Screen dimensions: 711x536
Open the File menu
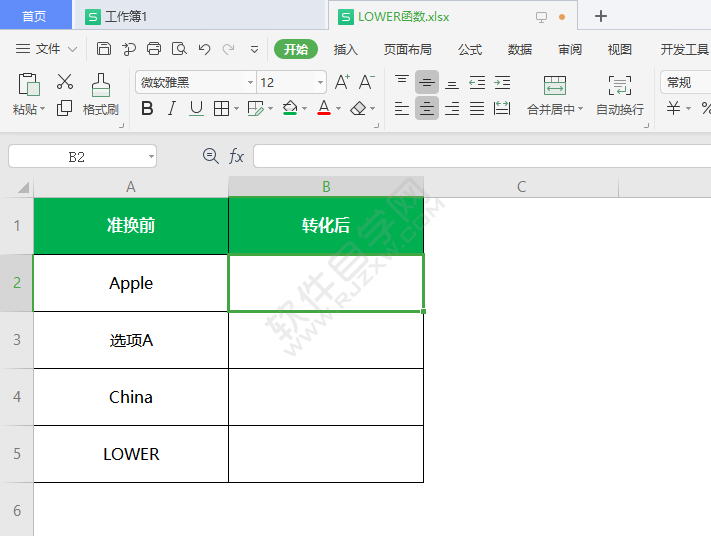[x=46, y=49]
